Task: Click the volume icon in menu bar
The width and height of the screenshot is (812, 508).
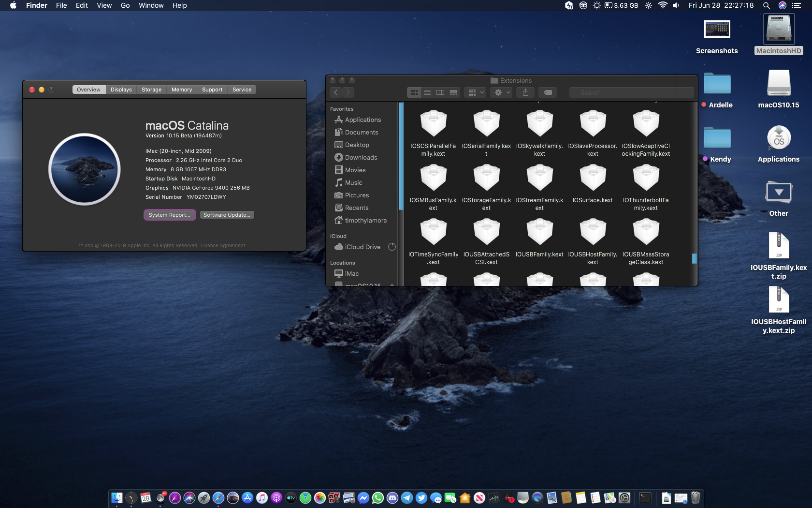Action: point(676,5)
